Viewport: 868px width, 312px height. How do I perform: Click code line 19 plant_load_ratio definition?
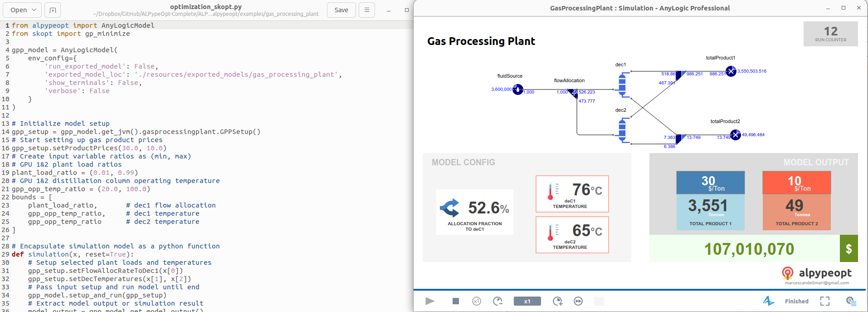tap(75, 173)
